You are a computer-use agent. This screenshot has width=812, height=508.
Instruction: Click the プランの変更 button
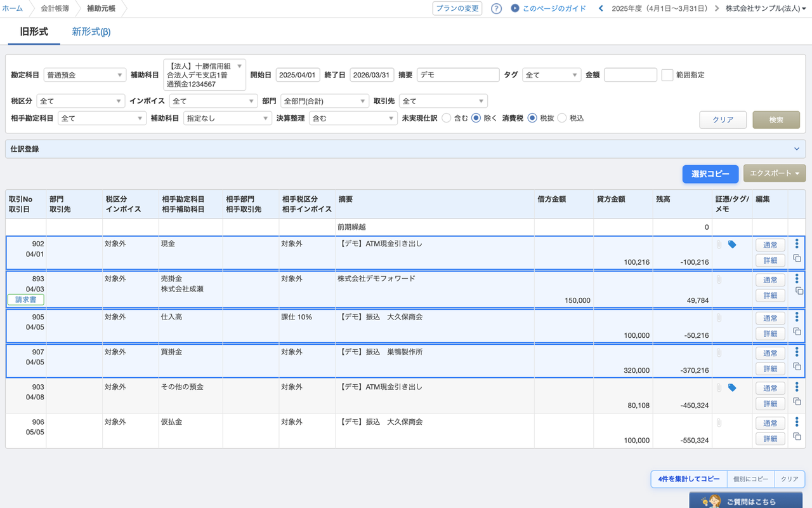coord(457,9)
